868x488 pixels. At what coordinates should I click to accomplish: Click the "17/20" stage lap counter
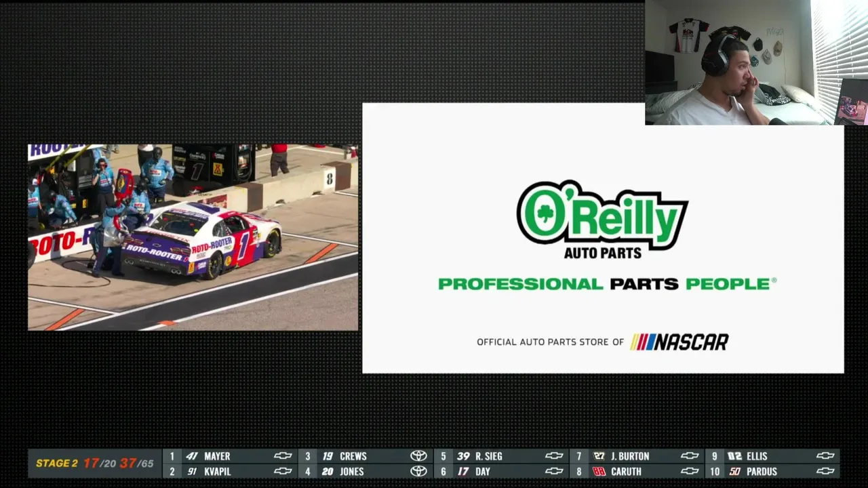[99, 464]
